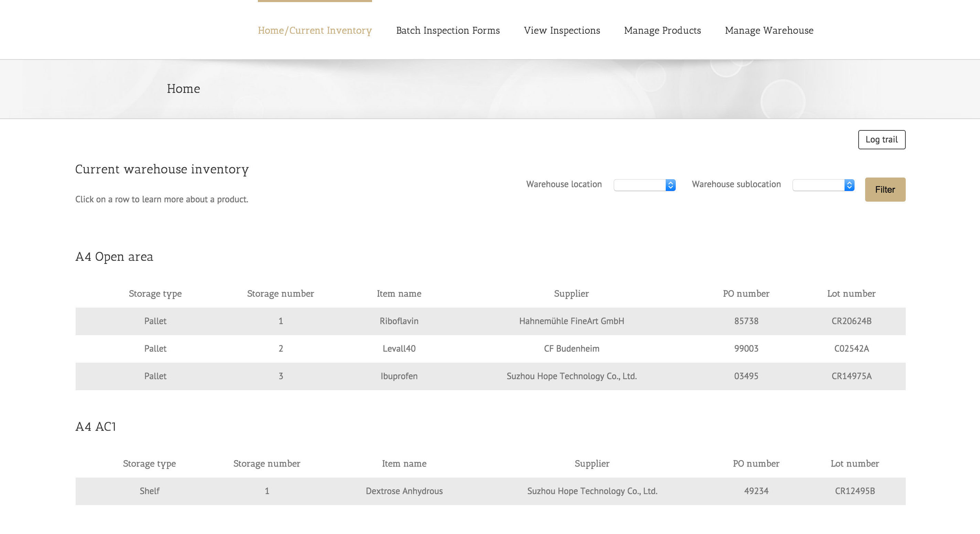980x534 pixels.
Task: Click the A4 AC1 section heading
Action: tap(96, 427)
